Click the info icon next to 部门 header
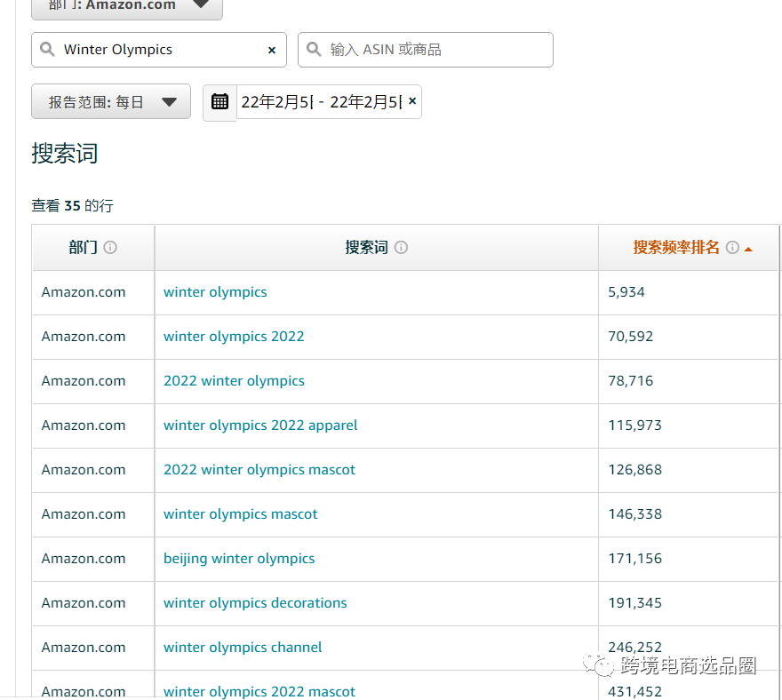This screenshot has height=700, width=782. 110,248
